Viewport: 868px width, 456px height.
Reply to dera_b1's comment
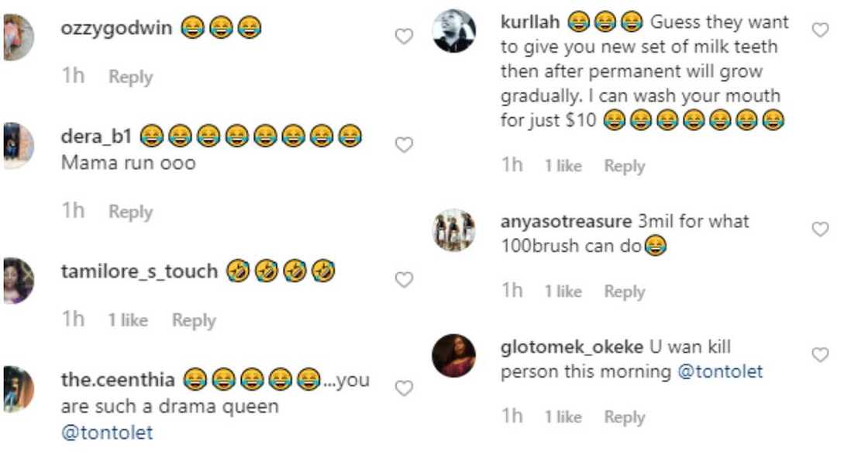click(x=130, y=212)
